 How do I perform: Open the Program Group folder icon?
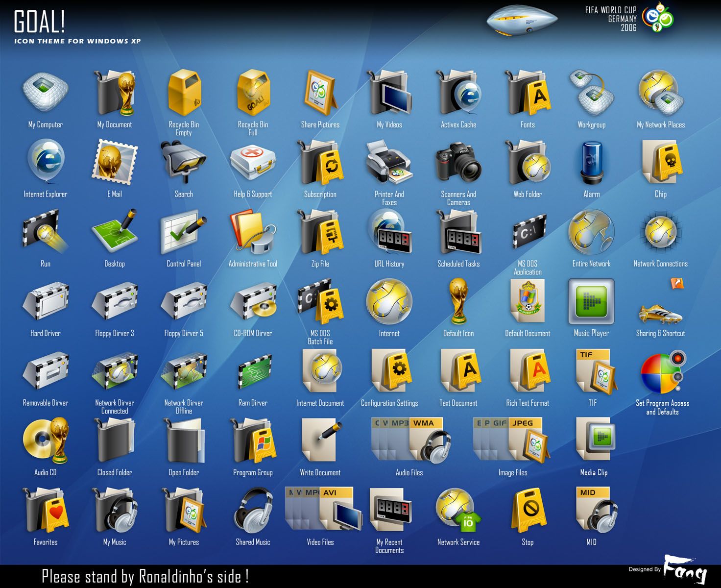(253, 440)
